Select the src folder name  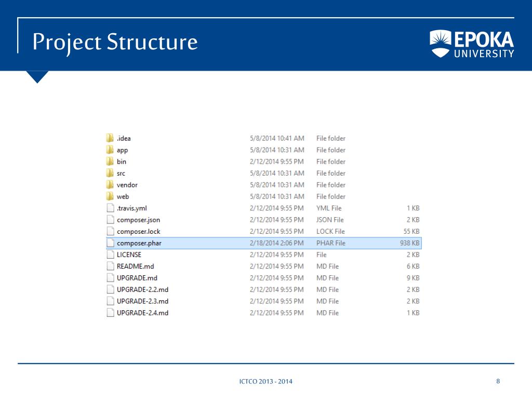point(121,174)
